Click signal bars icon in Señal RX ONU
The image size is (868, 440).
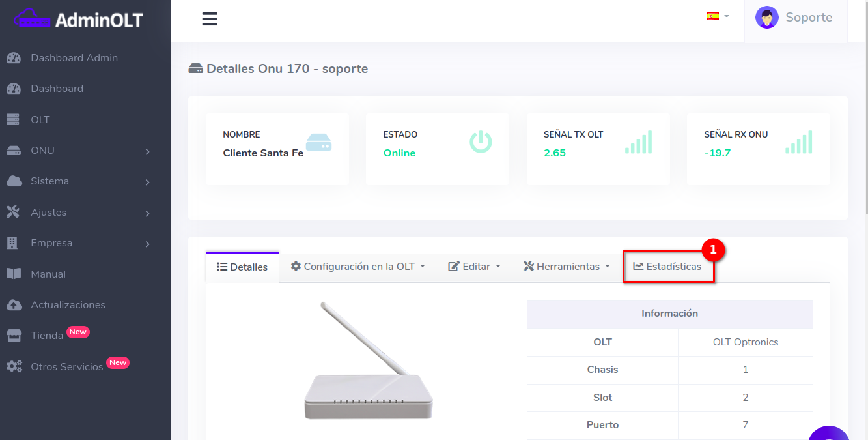tap(798, 142)
